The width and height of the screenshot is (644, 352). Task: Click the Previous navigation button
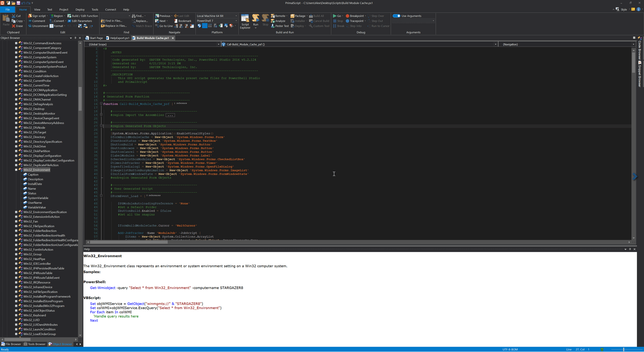(x=164, y=16)
